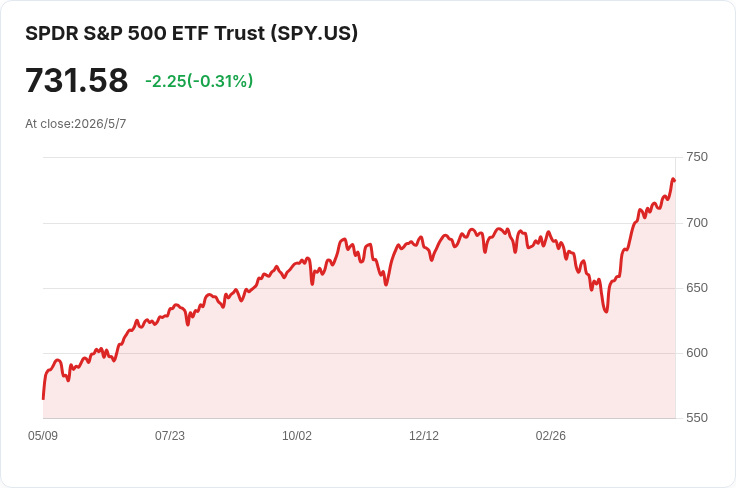Screen dimensions: 736x488
Task: Click the chart line's starting point at 05/09
Action: (x=44, y=398)
